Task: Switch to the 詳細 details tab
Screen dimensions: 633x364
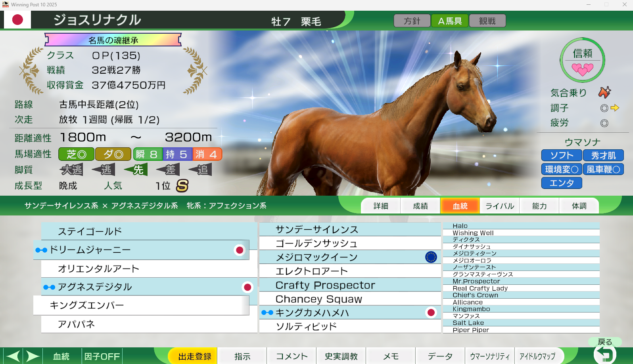Action: (381, 206)
